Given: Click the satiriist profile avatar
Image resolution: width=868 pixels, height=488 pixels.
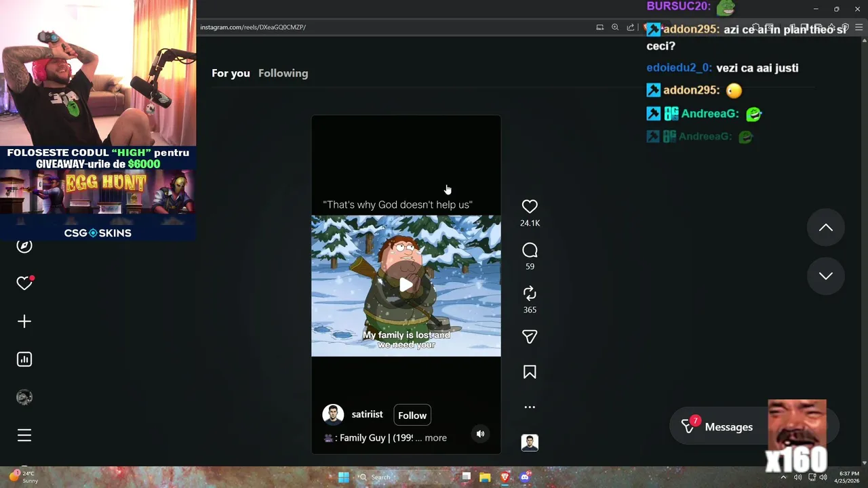Looking at the screenshot, I should pyautogui.click(x=333, y=415).
